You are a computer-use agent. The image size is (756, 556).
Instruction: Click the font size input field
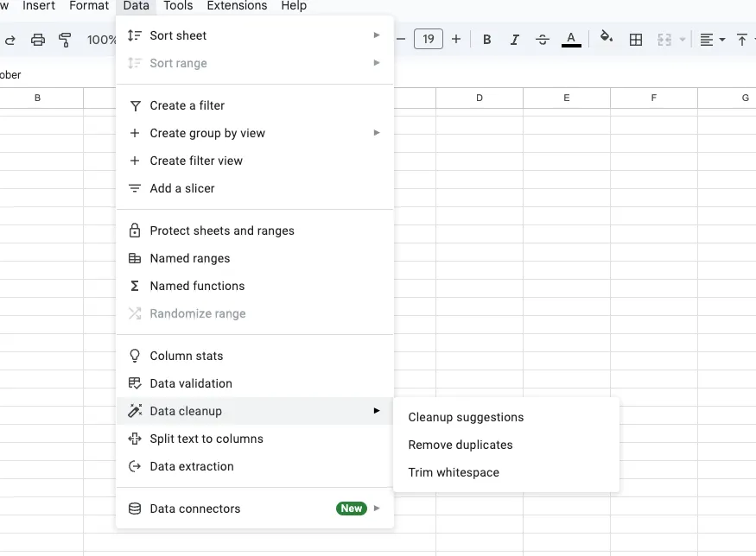click(429, 39)
